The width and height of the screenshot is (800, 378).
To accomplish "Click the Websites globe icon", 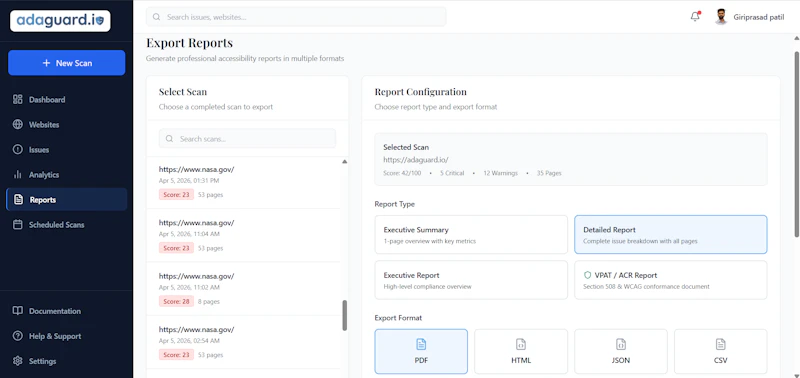I will pos(18,124).
